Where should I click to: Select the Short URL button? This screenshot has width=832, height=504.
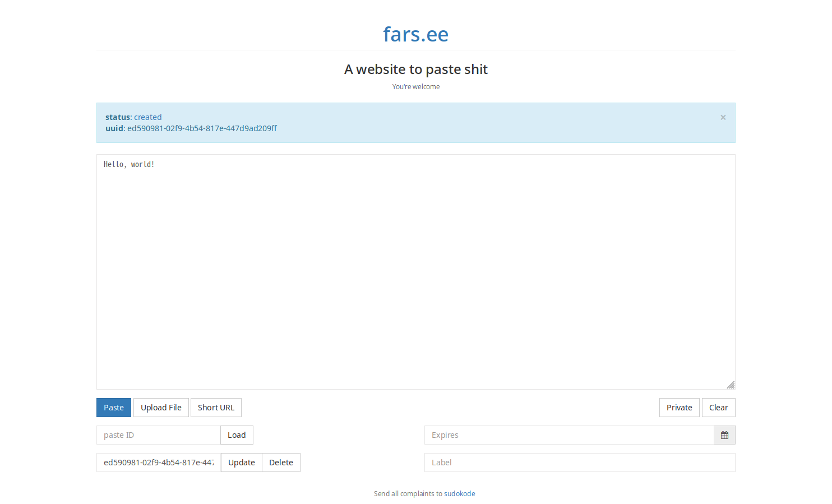point(216,408)
